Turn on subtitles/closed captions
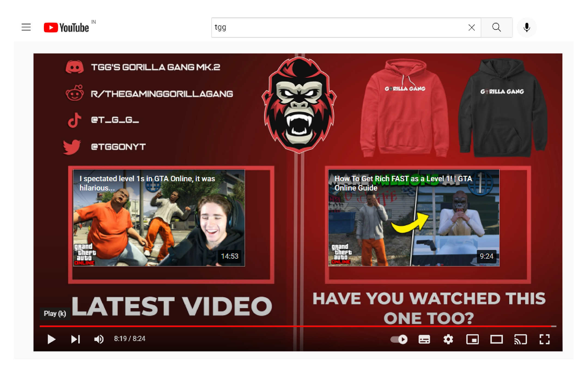The width and height of the screenshot is (588, 371). pos(424,339)
